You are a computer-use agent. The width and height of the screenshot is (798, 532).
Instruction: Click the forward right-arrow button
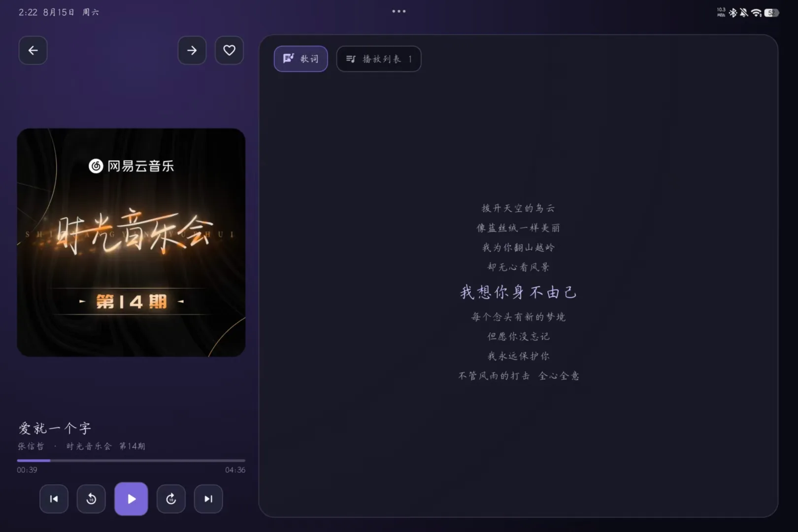[192, 50]
